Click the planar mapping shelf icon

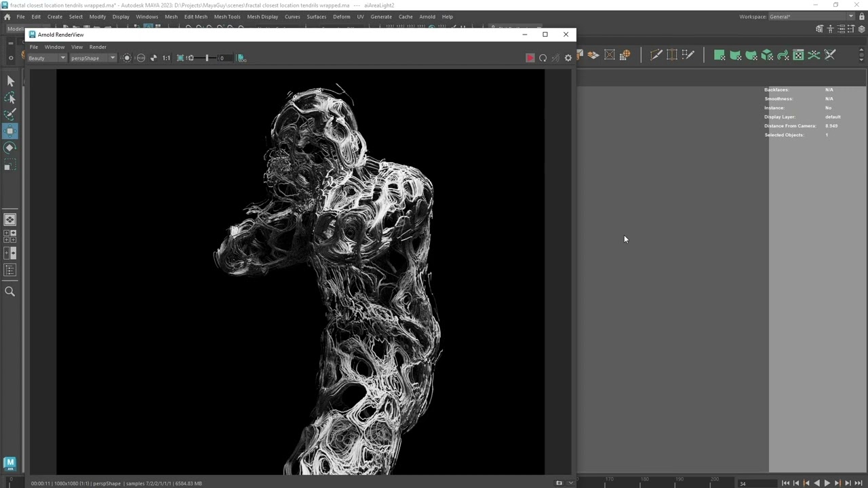(593, 55)
